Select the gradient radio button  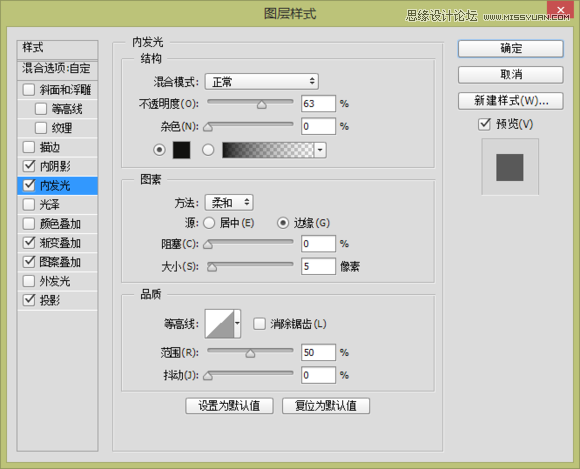coord(208,150)
